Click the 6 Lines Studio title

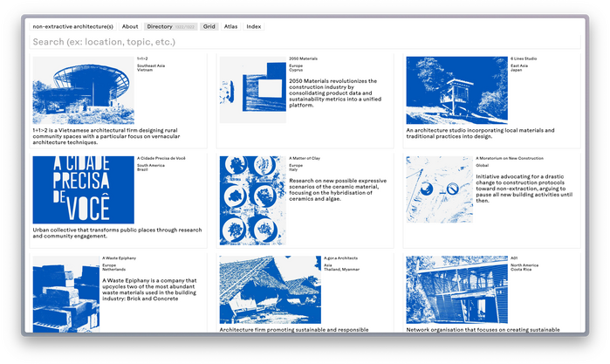click(x=524, y=58)
